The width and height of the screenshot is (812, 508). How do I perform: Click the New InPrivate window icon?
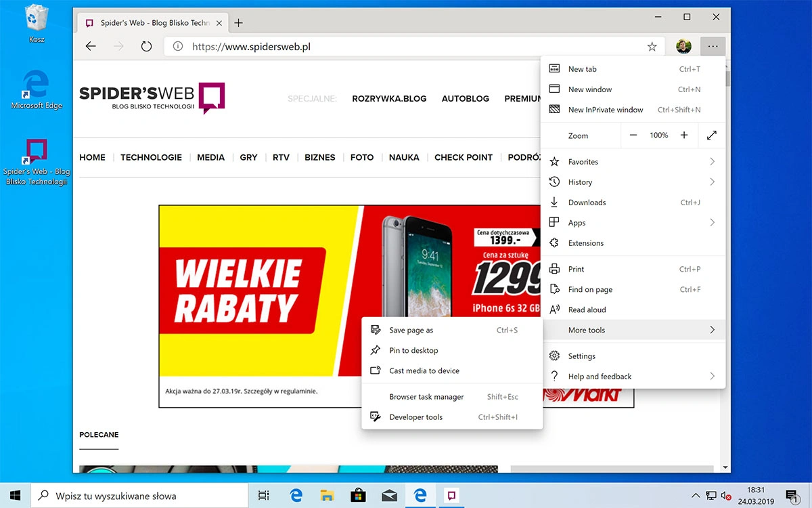(554, 109)
